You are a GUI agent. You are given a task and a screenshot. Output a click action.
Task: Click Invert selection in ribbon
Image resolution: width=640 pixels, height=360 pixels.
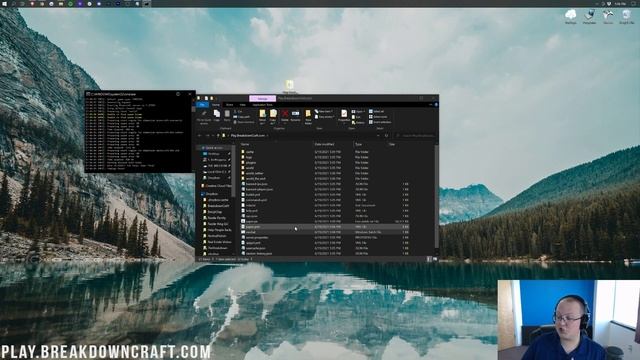(x=380, y=122)
